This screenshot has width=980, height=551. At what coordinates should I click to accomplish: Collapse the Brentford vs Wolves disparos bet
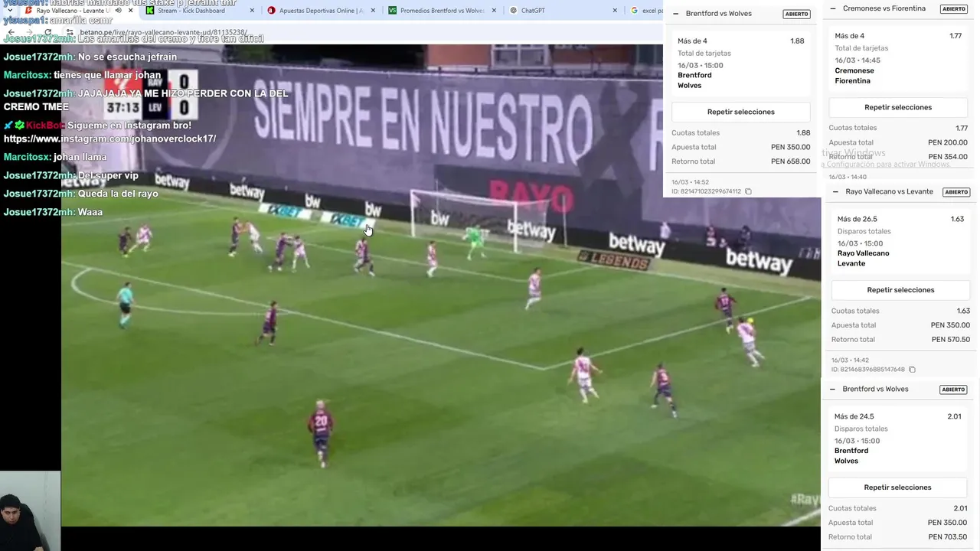[832, 389]
